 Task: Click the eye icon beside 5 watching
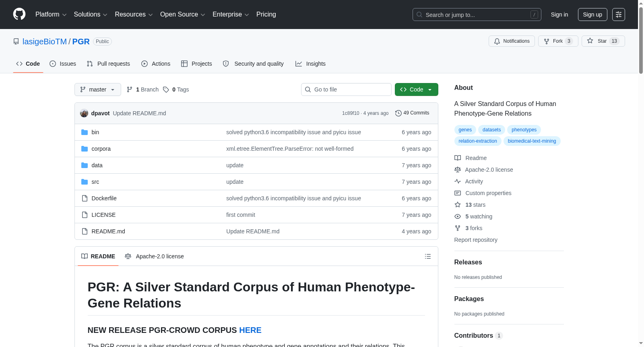pyautogui.click(x=458, y=216)
